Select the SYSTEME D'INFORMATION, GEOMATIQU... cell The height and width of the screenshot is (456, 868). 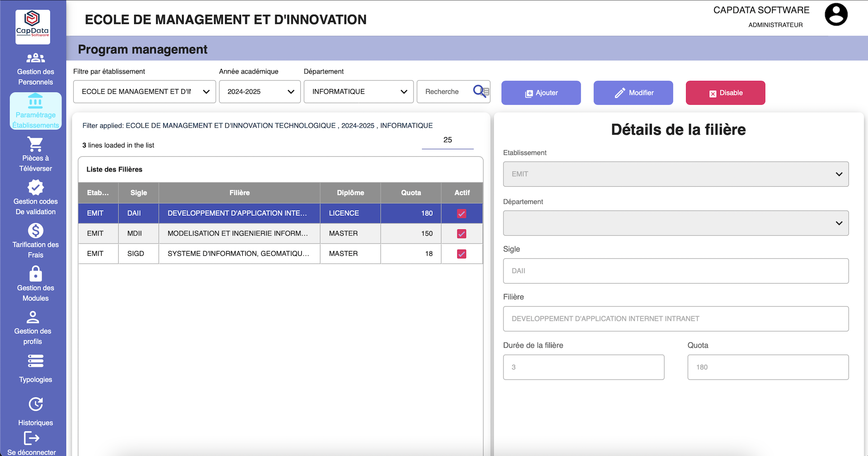[x=240, y=254]
